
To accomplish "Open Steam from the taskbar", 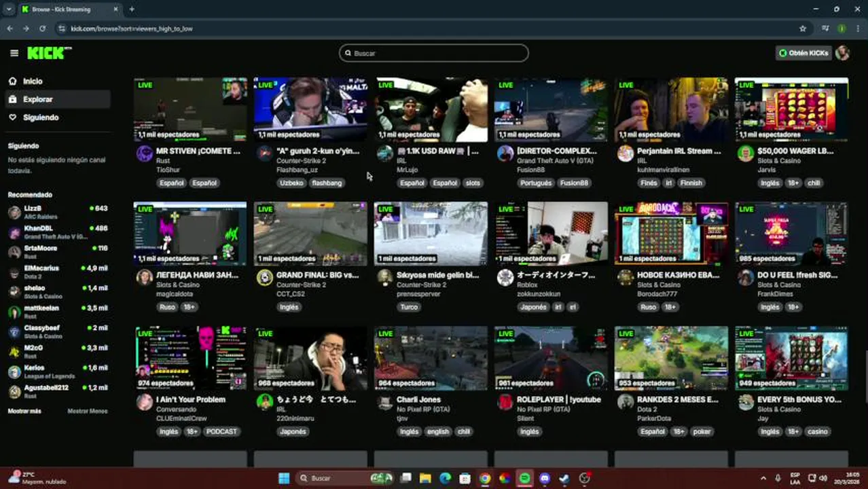I will [564, 478].
